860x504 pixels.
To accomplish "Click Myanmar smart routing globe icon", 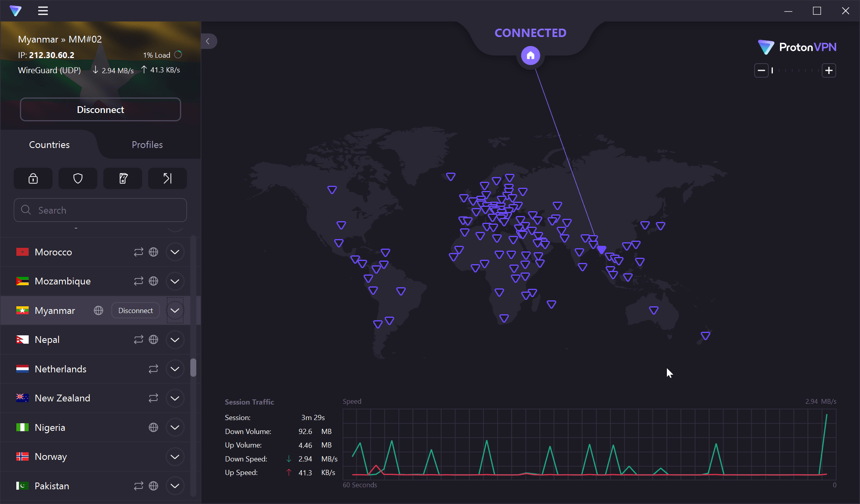I will point(98,311).
